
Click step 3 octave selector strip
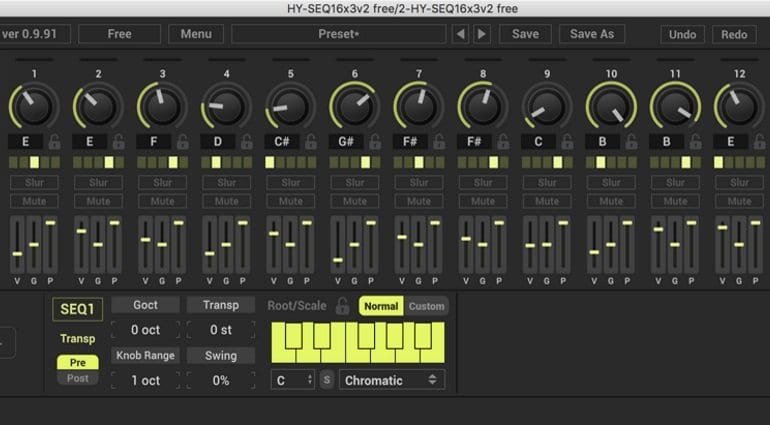pyautogui.click(x=163, y=162)
